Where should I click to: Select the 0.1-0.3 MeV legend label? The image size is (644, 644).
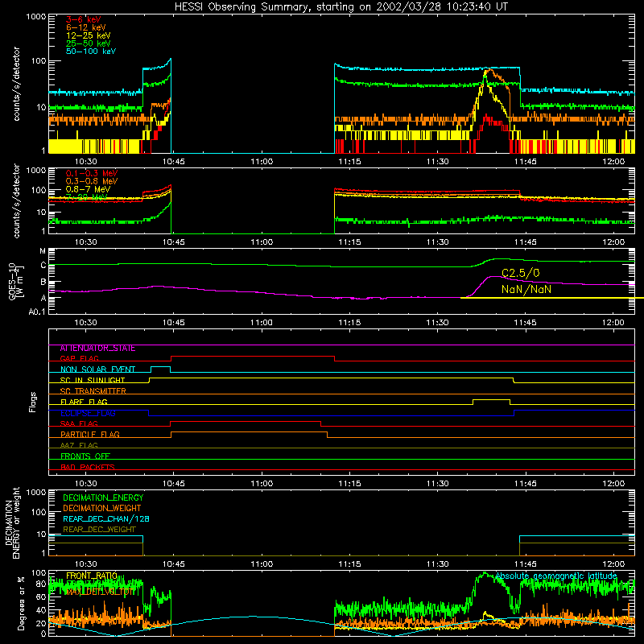92,173
